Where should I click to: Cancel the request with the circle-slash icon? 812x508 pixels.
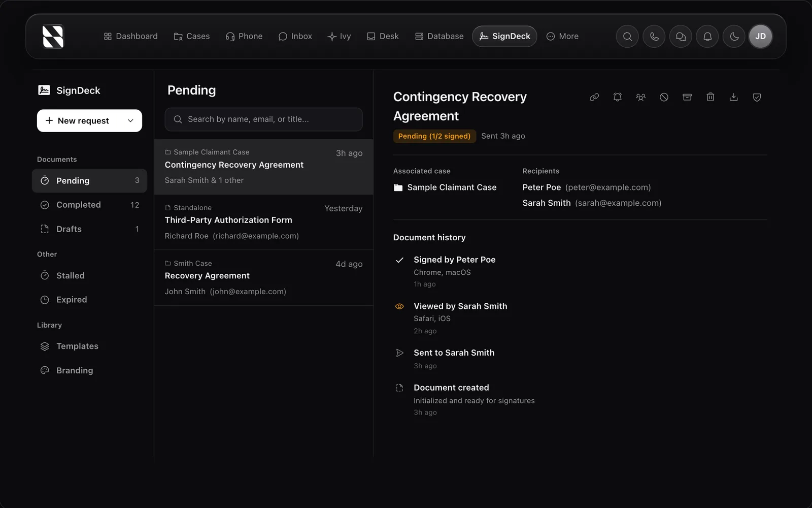coord(664,97)
